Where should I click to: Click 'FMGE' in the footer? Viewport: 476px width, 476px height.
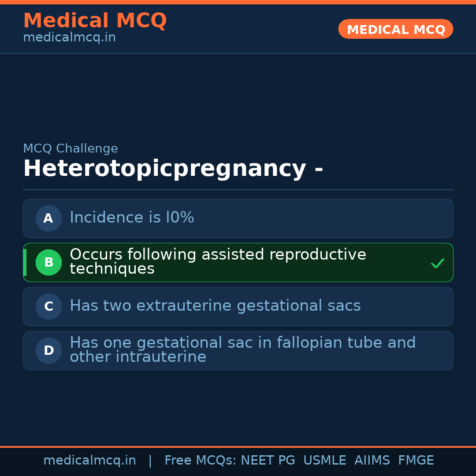click(x=416, y=461)
